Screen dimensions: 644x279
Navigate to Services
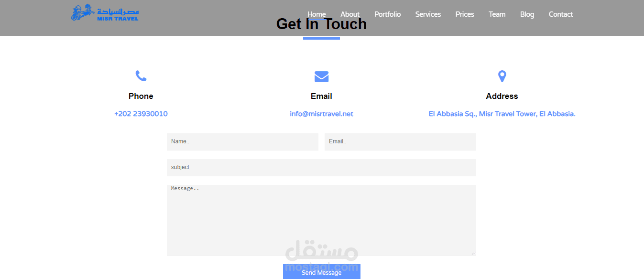pos(428,14)
